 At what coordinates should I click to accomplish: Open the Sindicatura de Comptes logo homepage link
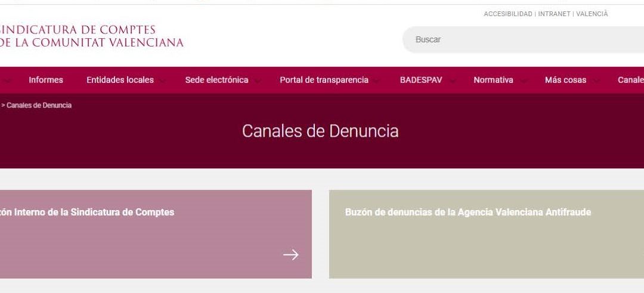[x=91, y=36]
